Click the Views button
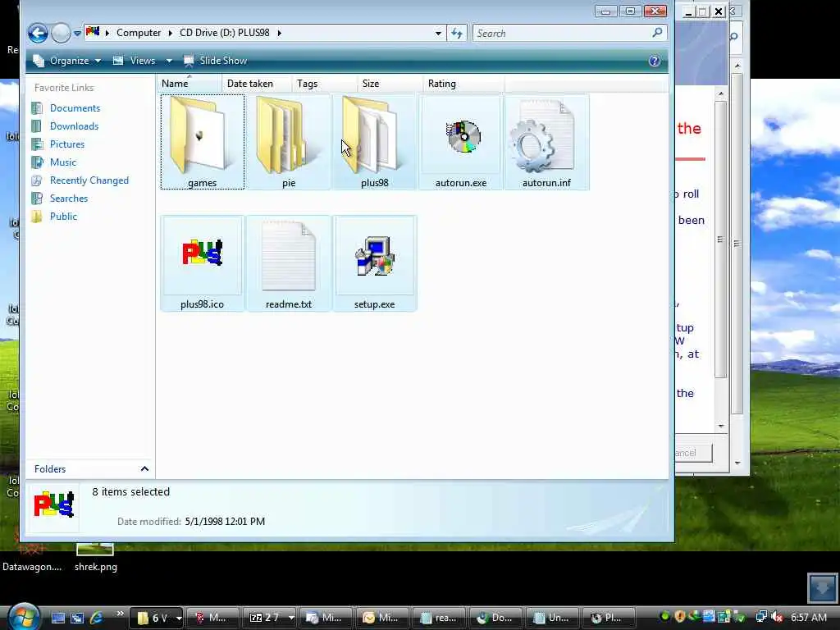This screenshot has width=840, height=630. point(134,61)
